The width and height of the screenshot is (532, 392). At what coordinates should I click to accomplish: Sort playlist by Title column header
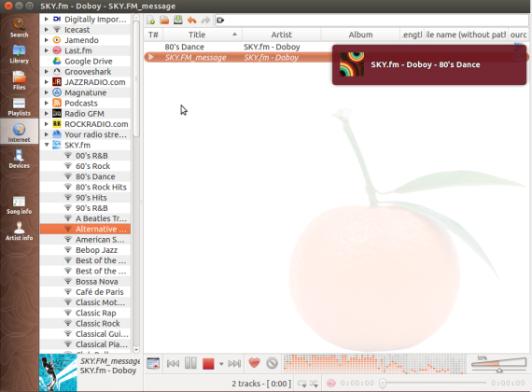[203, 35]
